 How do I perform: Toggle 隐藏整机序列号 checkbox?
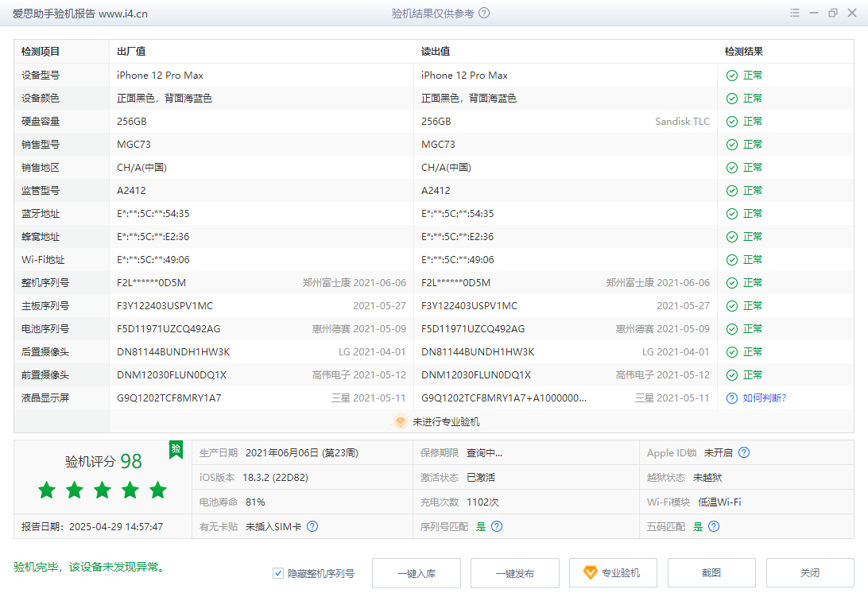pos(278,573)
